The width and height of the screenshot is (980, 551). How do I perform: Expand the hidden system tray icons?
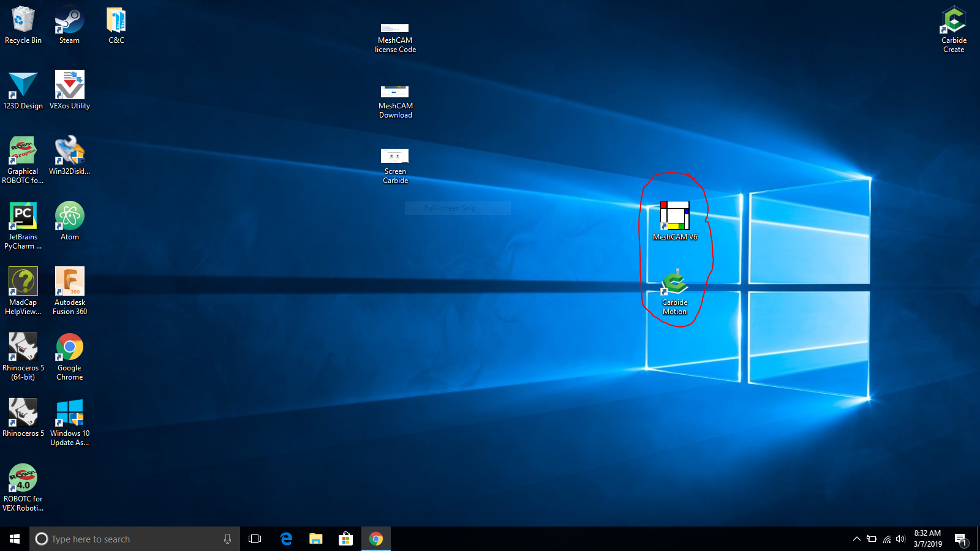(x=857, y=539)
